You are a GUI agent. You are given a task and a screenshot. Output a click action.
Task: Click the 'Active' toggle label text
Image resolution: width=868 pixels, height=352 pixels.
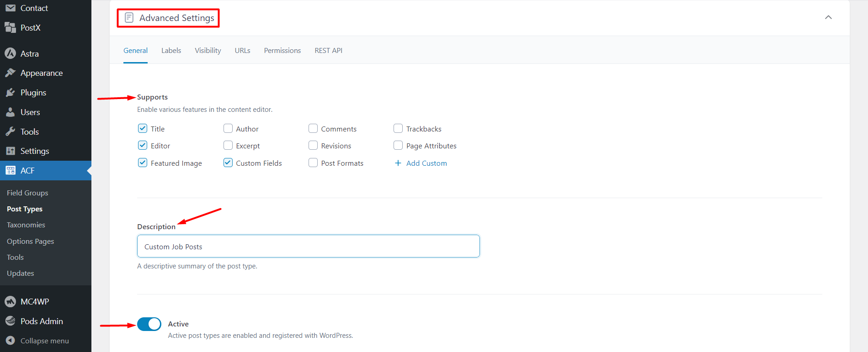point(178,324)
